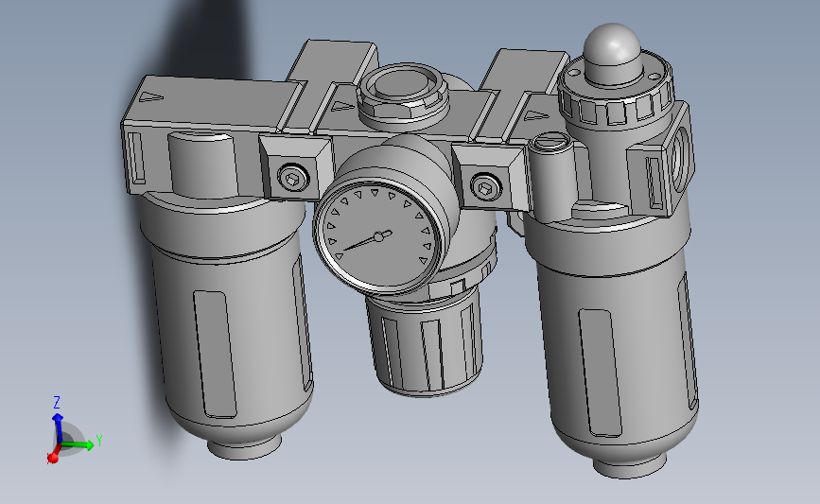Select the gauge needle pointer
Viewport: 820px width, 504px height.
pyautogui.click(x=367, y=241)
